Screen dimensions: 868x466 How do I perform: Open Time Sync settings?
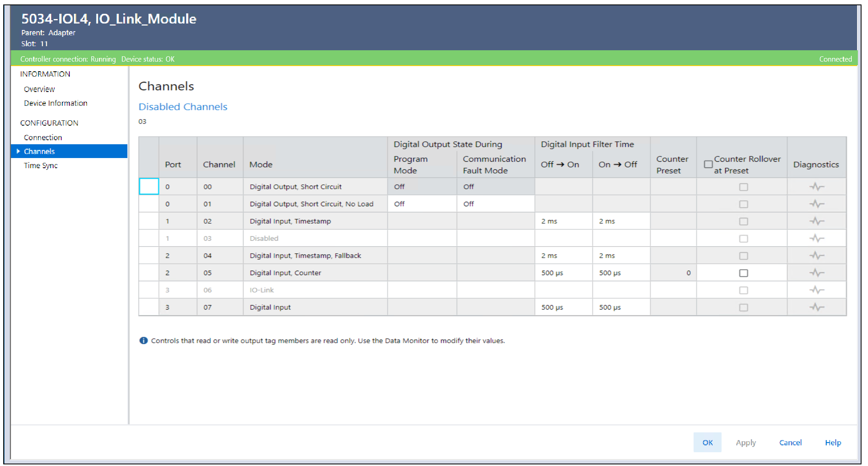[41, 165]
